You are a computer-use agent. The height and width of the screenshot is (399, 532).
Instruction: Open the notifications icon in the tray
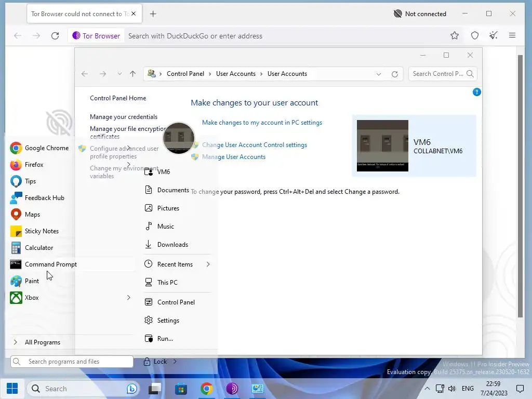520,389
